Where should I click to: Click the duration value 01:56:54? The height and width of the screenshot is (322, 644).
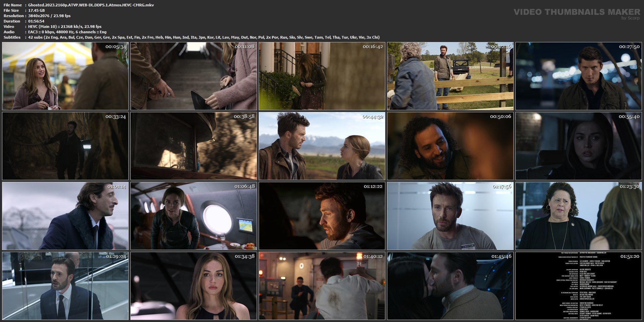pyautogui.click(x=36, y=21)
